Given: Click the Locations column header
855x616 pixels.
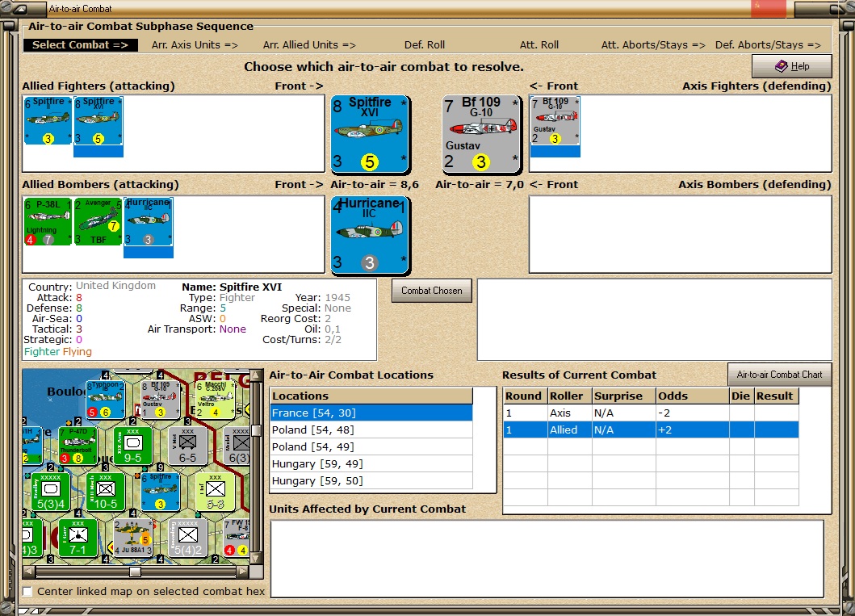Looking at the screenshot, I should pyautogui.click(x=371, y=396).
